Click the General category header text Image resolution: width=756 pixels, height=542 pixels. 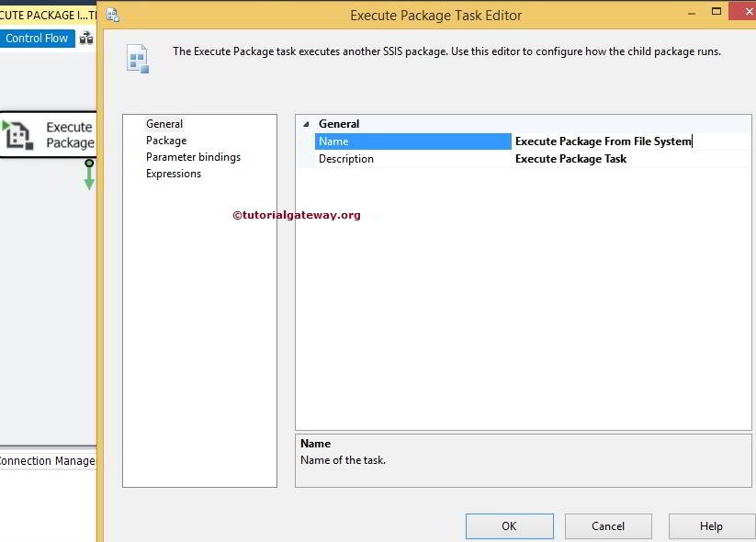339,124
